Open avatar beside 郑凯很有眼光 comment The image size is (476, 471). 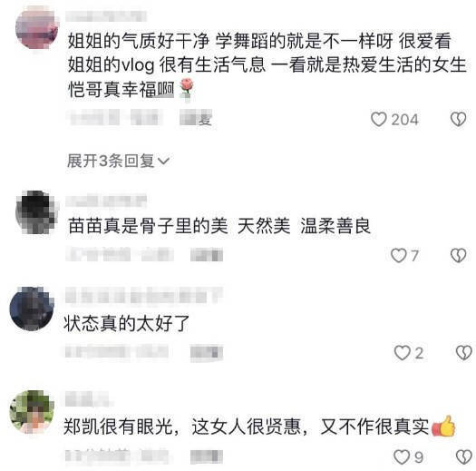32,412
